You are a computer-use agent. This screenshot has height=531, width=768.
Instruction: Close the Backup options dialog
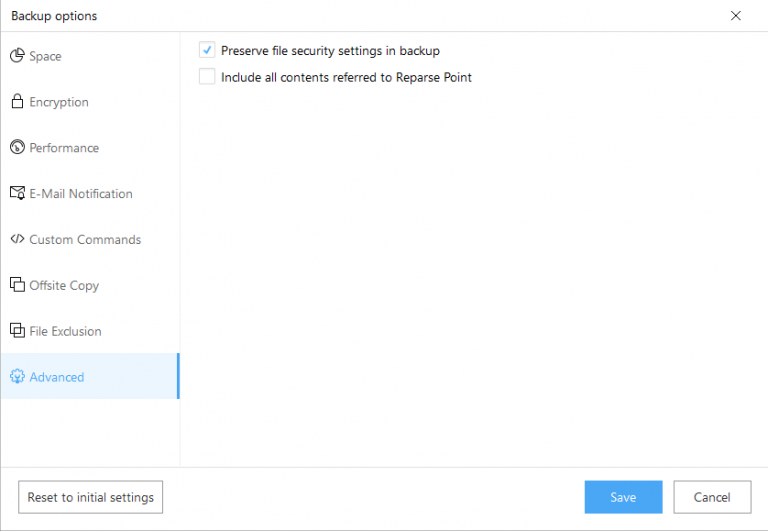coord(736,15)
